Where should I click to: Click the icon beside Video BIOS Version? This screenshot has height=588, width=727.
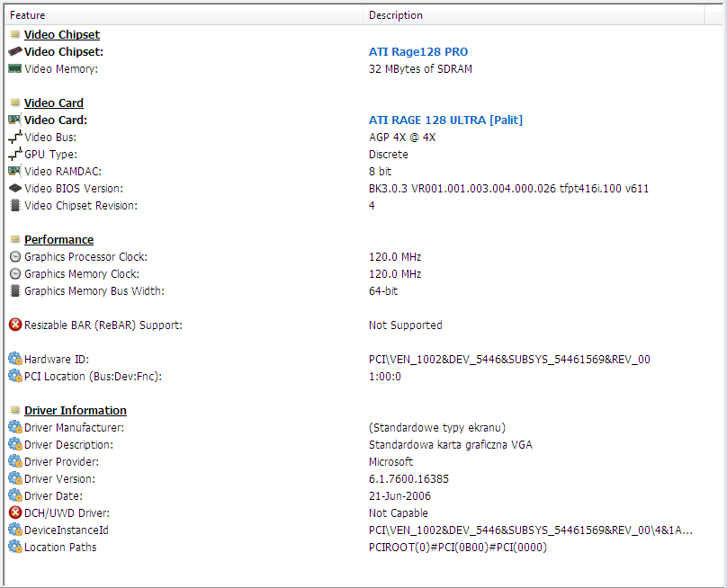(x=14, y=189)
